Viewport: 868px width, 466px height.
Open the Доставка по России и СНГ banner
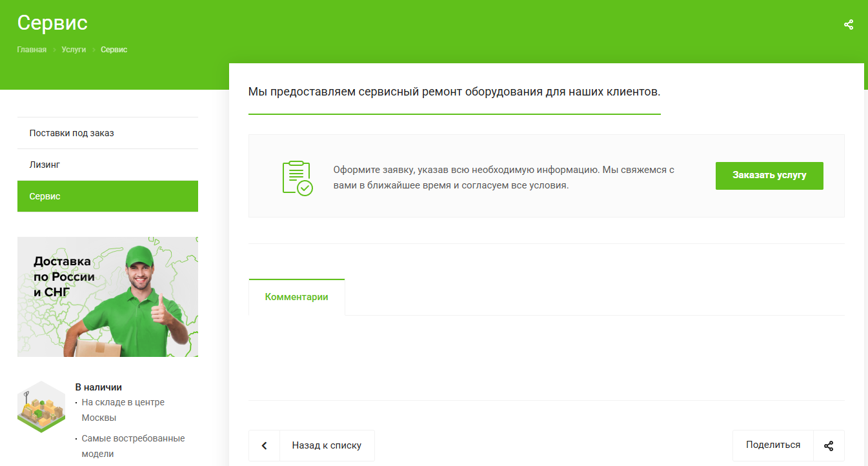pyautogui.click(x=107, y=297)
